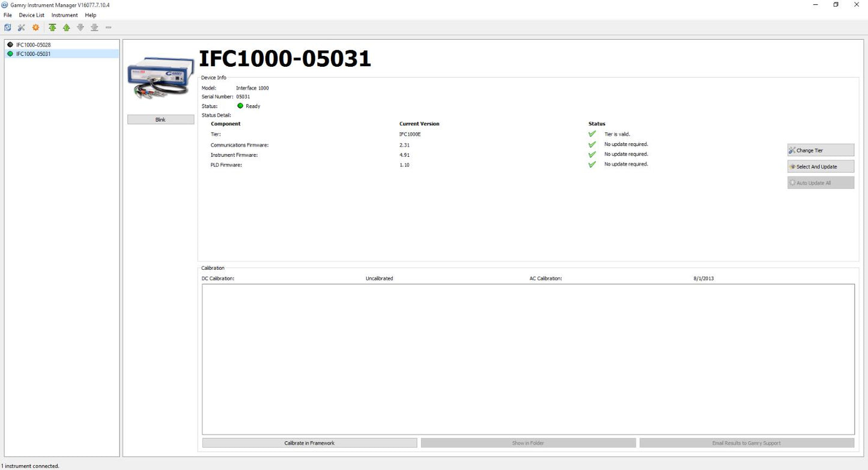Screen dimensions: 868x470
Task: Open the Help menu
Action: coord(91,15)
